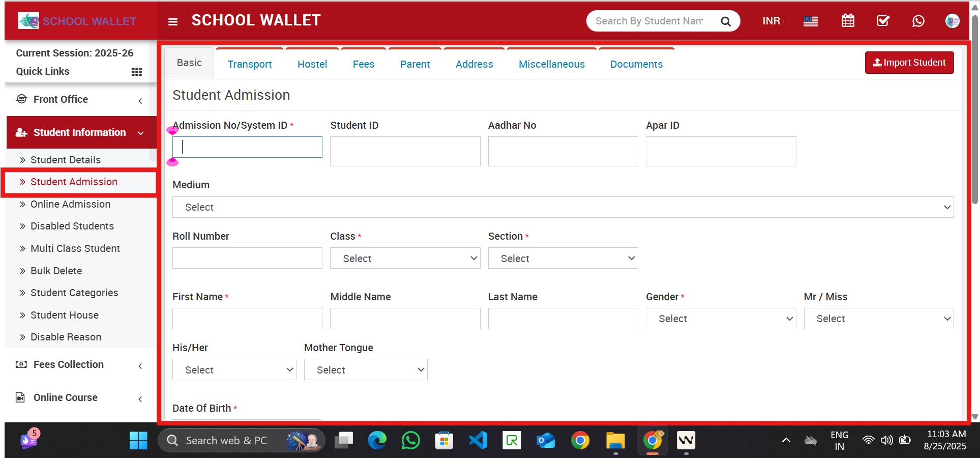Click the Import Student button

click(x=909, y=63)
